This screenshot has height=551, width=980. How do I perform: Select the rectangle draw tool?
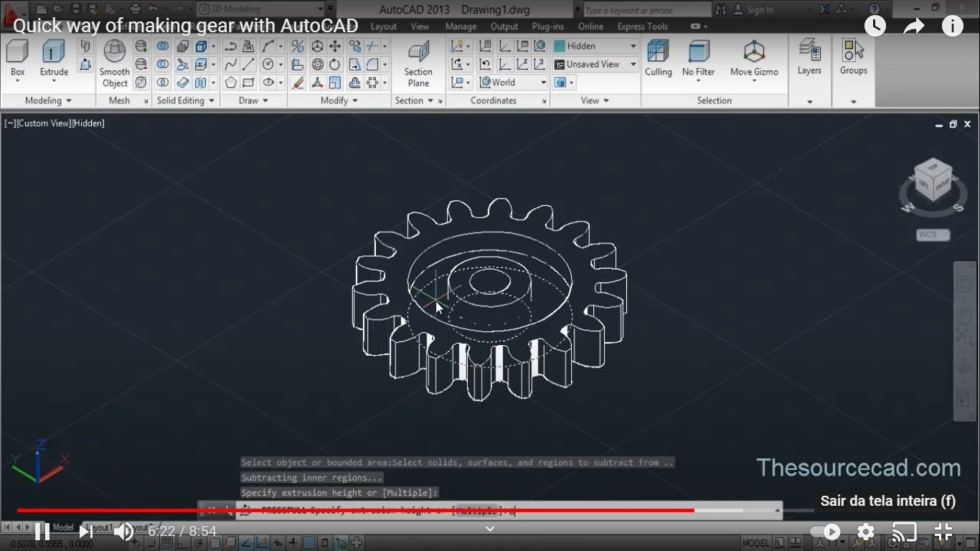pyautogui.click(x=248, y=83)
